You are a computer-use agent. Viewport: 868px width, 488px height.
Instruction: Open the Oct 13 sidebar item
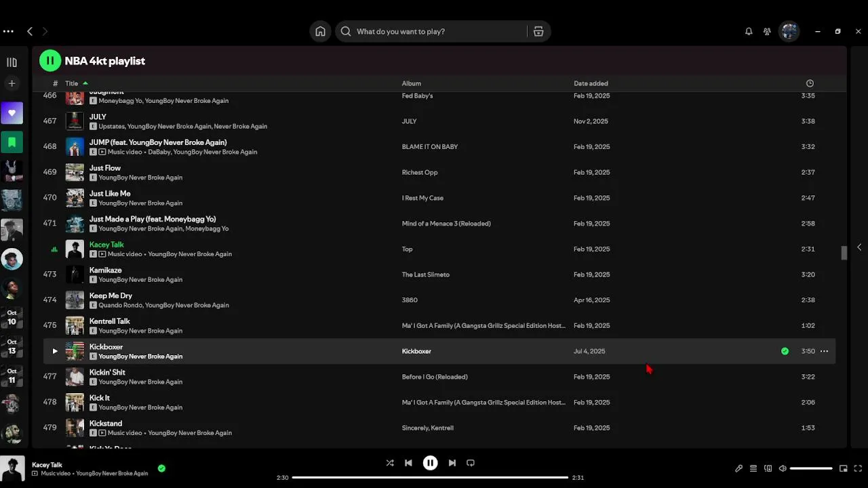point(12,346)
